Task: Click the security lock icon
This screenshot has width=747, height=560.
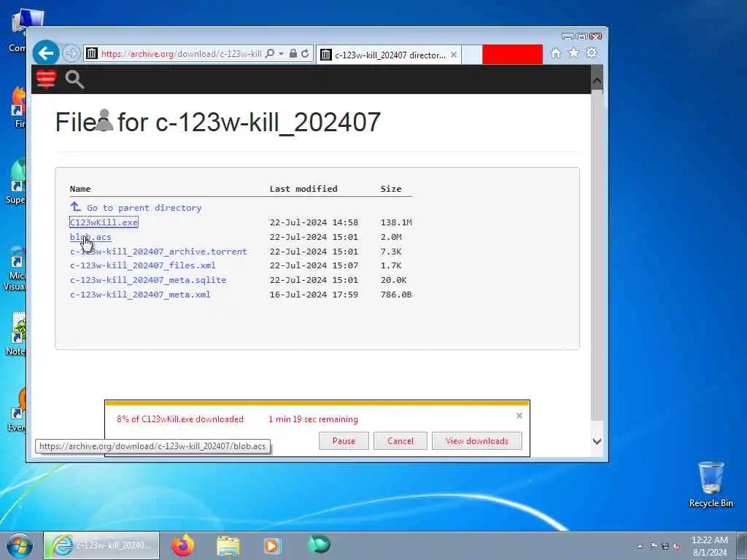Action: click(293, 53)
